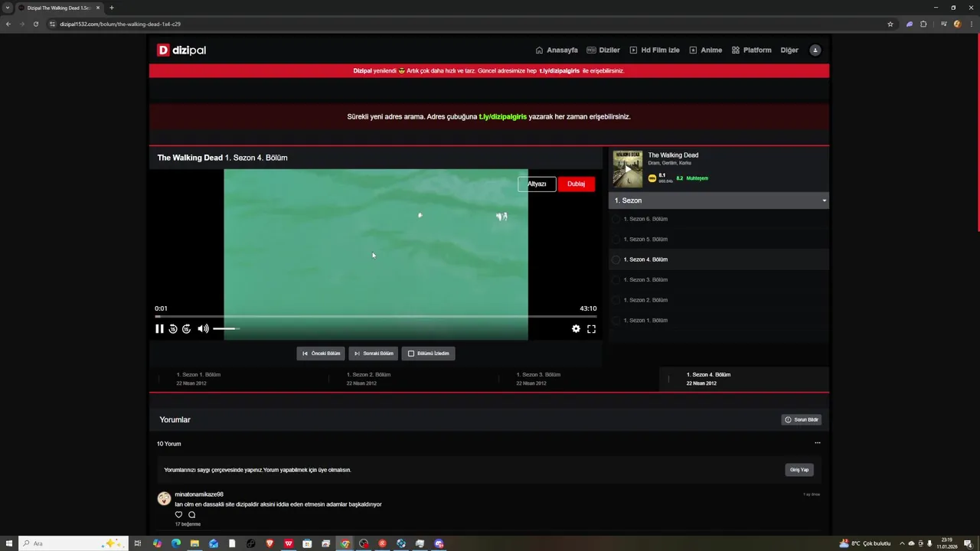The height and width of the screenshot is (551, 980).
Task: Go to Sonraki Bölüm
Action: point(374,354)
